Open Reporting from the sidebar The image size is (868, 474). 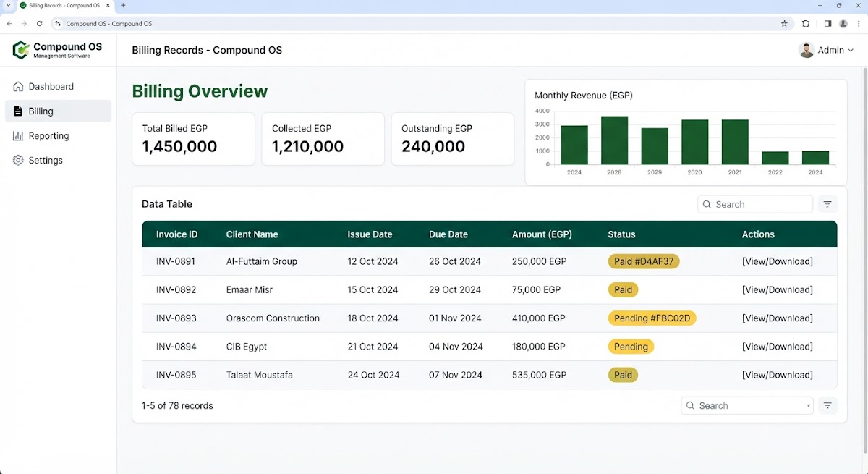click(58, 136)
